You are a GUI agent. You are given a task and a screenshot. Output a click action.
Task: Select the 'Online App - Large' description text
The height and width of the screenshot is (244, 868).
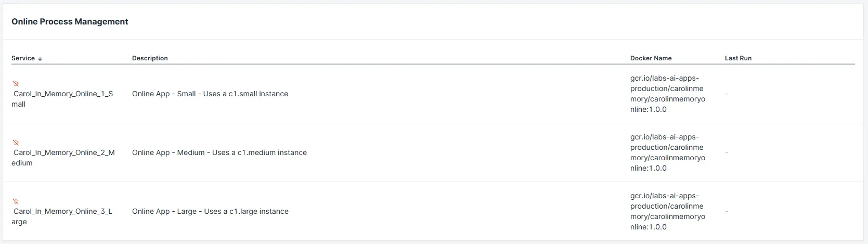point(210,211)
